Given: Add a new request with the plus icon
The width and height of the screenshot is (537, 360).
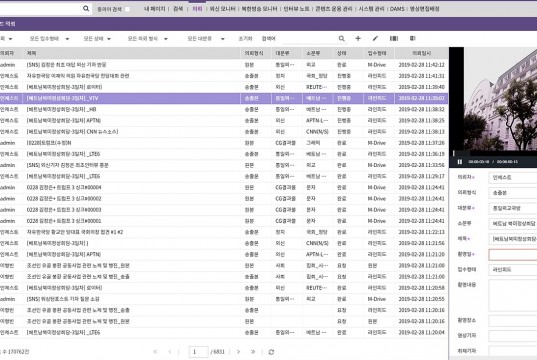Looking at the screenshot, I should [358, 38].
